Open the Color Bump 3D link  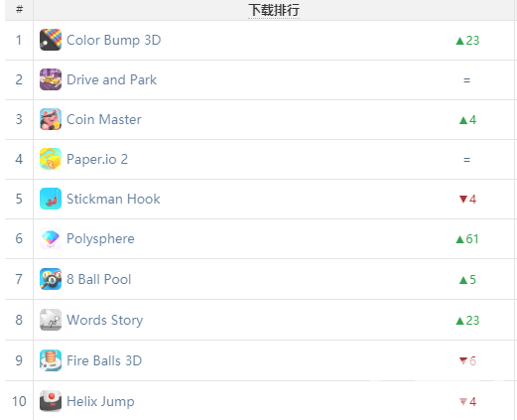(114, 40)
